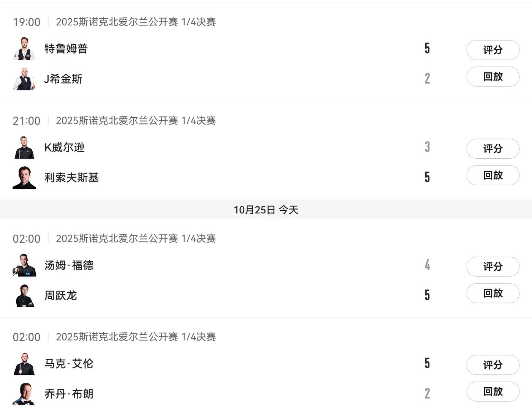Click Trump's player avatar photo
The image size is (532, 418).
(x=24, y=49)
